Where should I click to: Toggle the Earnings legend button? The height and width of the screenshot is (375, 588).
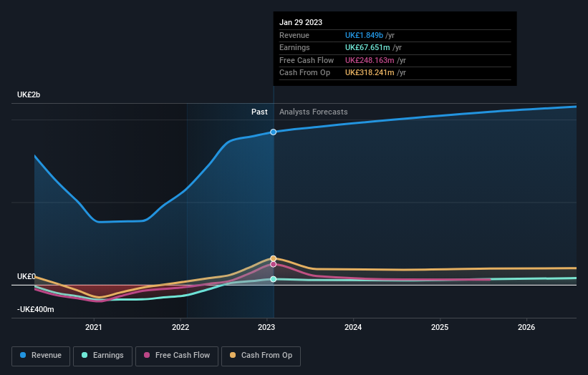point(102,356)
